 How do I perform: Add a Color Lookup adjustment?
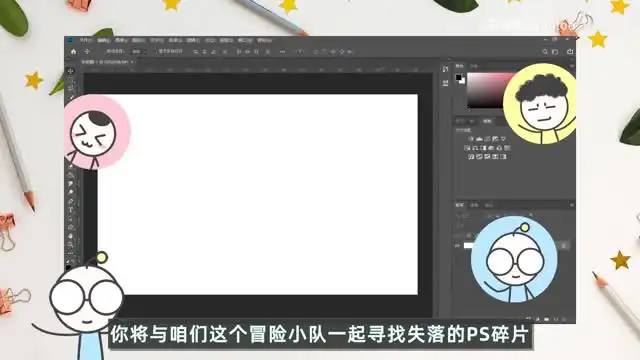[x=507, y=148]
